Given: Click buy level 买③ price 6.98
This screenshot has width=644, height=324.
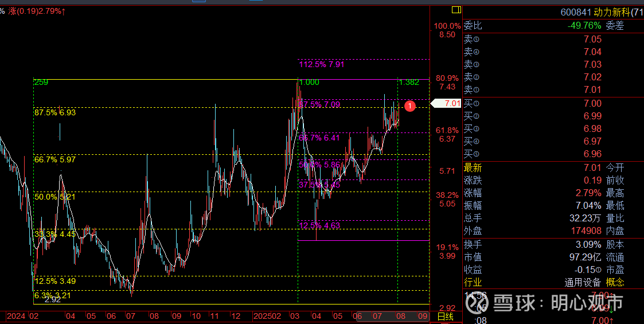Looking at the screenshot, I should (592, 129).
